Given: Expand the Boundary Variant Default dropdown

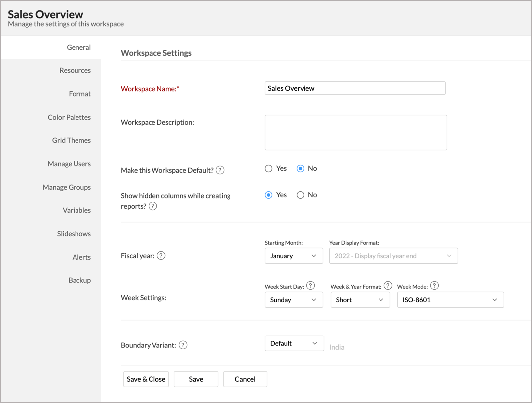Looking at the screenshot, I should coord(294,343).
